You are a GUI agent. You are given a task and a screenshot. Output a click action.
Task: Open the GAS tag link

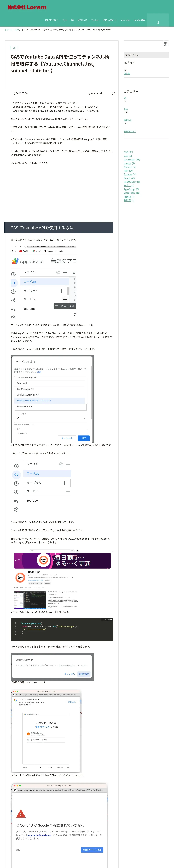coord(126,156)
